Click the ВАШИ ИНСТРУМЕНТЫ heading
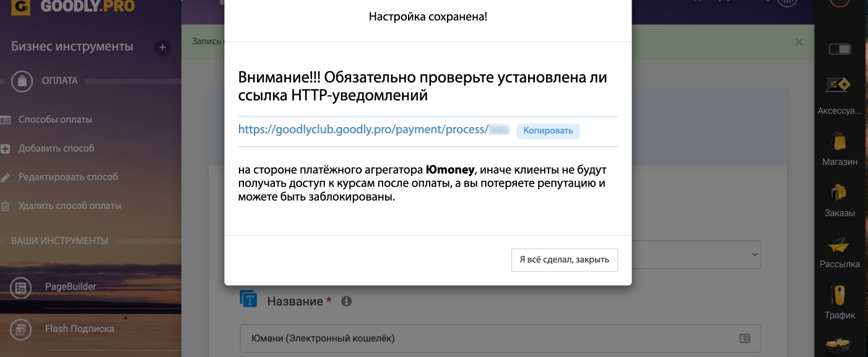This screenshot has width=868, height=357. click(59, 240)
